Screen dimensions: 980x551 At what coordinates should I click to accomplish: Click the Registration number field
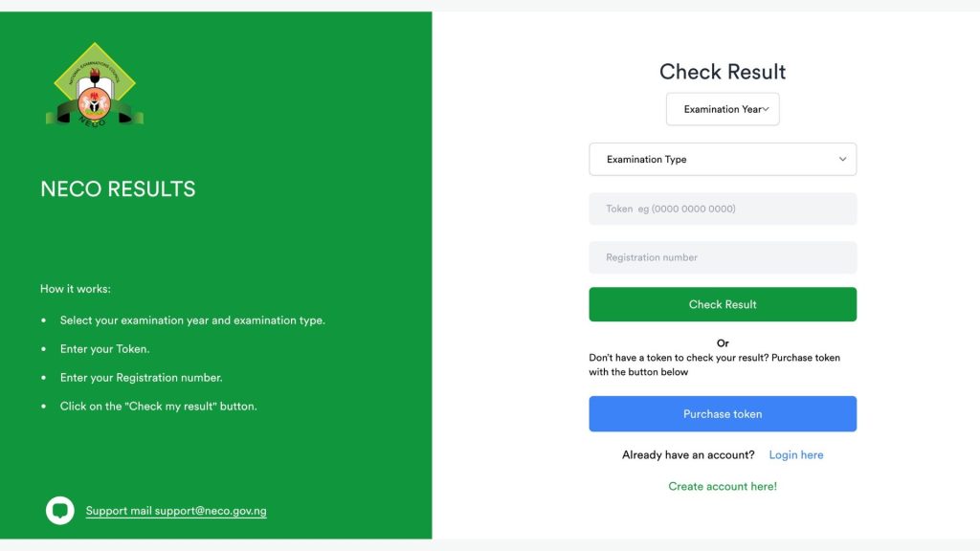723,256
